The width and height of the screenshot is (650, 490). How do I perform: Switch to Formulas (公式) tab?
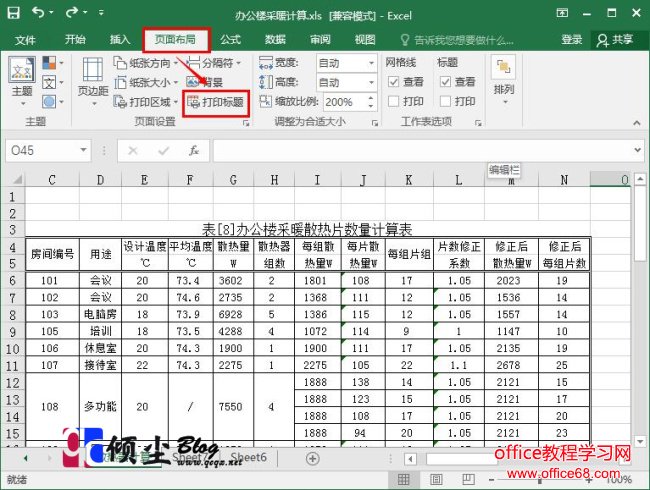coord(230,39)
